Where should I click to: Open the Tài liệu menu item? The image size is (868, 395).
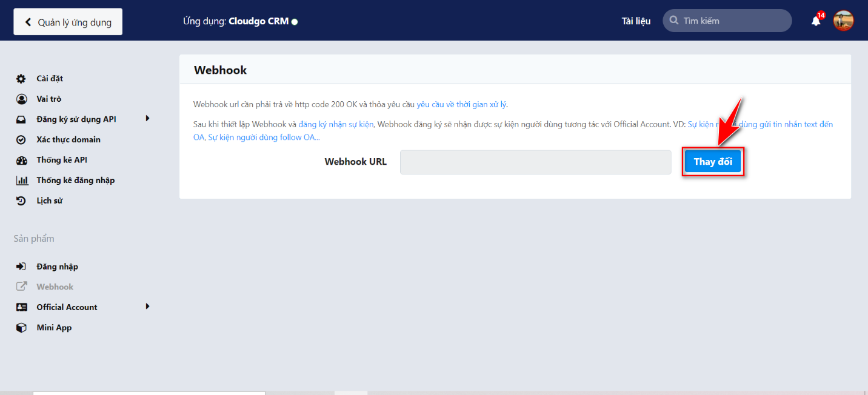click(x=636, y=21)
